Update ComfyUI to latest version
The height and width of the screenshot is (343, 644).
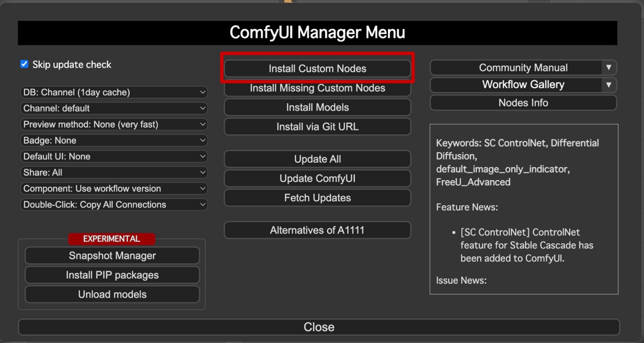pos(317,178)
